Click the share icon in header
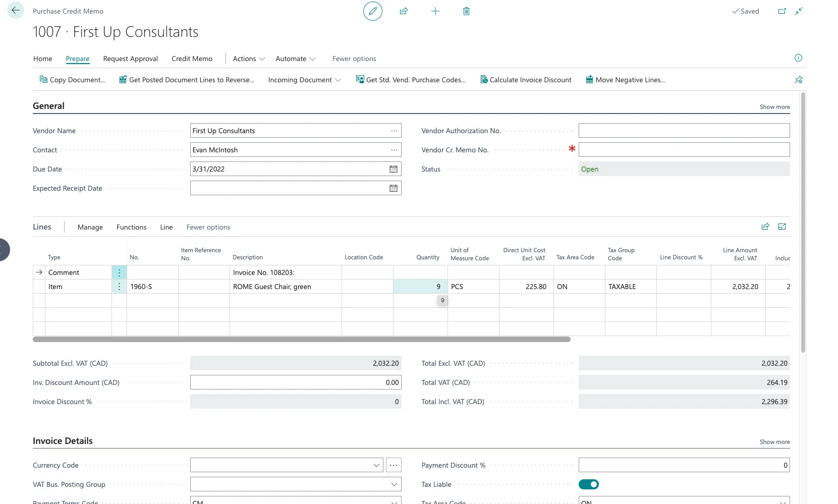 (404, 11)
